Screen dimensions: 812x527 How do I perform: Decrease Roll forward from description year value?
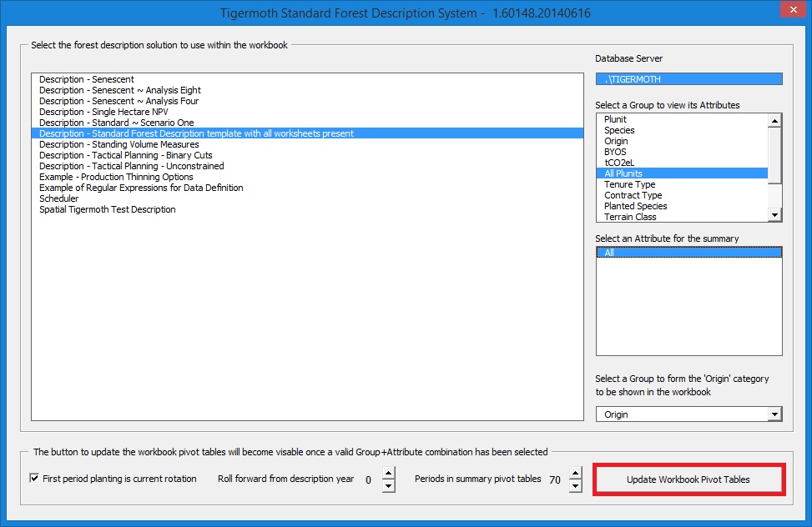[388, 485]
